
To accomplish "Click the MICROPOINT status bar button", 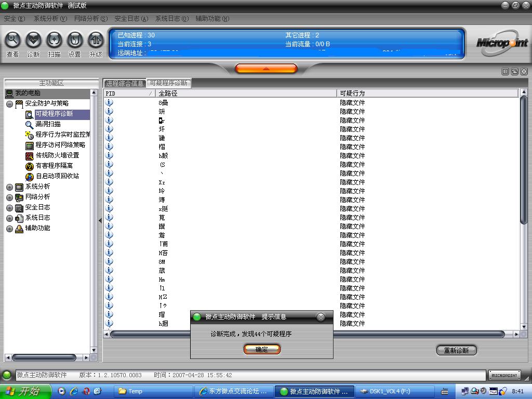I will [504, 375].
